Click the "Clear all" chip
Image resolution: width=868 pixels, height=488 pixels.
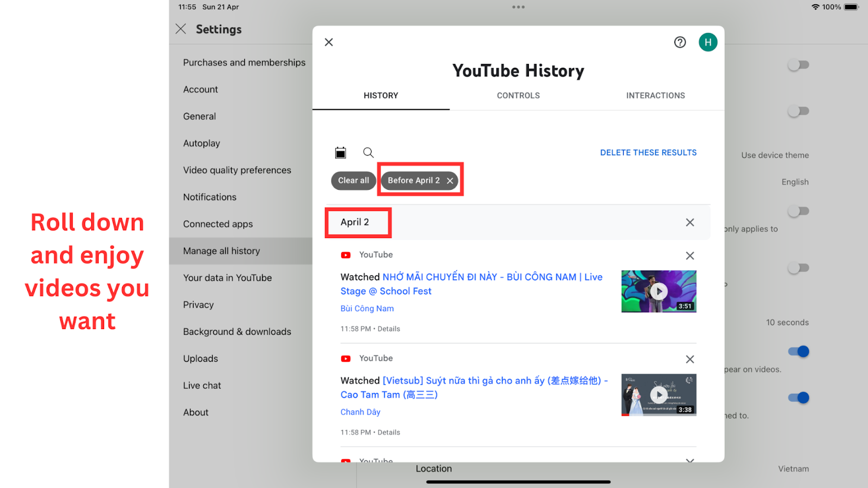coord(353,181)
